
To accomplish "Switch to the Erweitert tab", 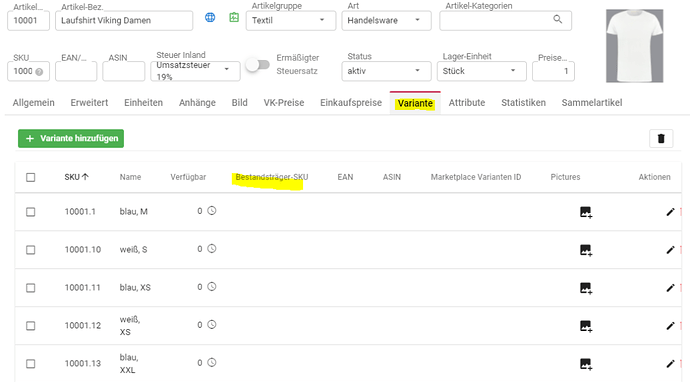I will (x=89, y=103).
